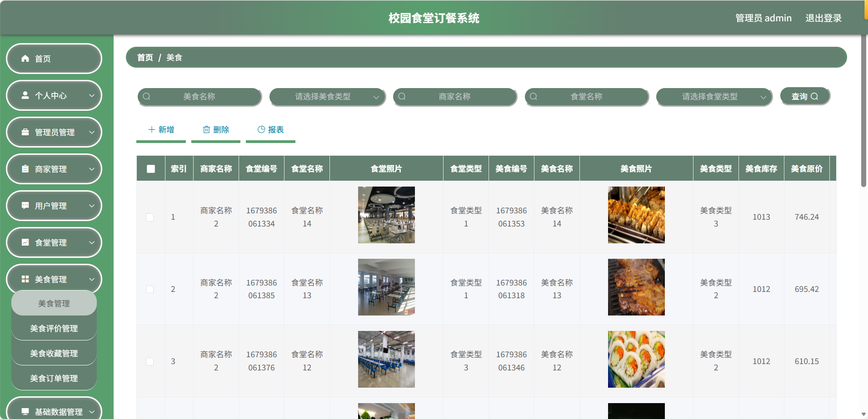Check the checkbox for row index 3

150,362
